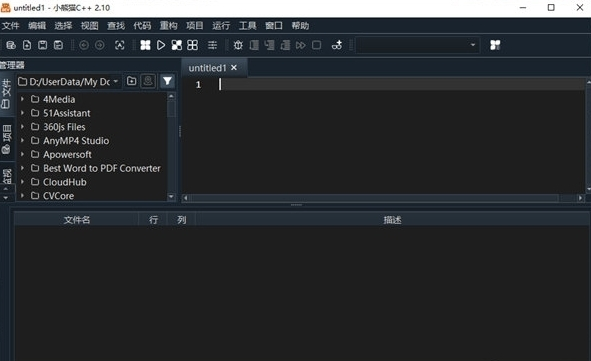Image resolution: width=591 pixels, height=361 pixels.
Task: Open compiler options via the sliders icon
Action: coord(212,45)
